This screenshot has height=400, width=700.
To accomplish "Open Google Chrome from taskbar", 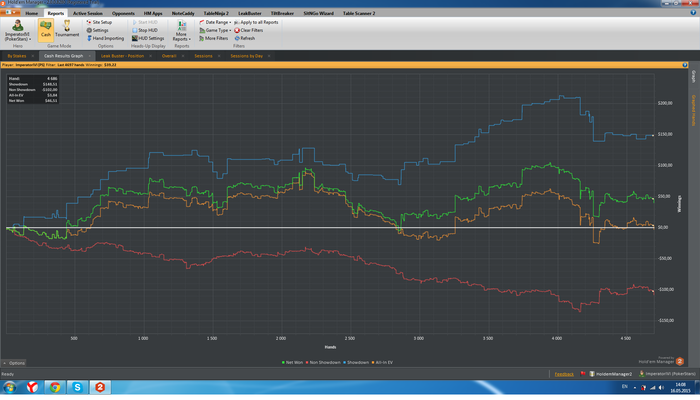I will 55,388.
